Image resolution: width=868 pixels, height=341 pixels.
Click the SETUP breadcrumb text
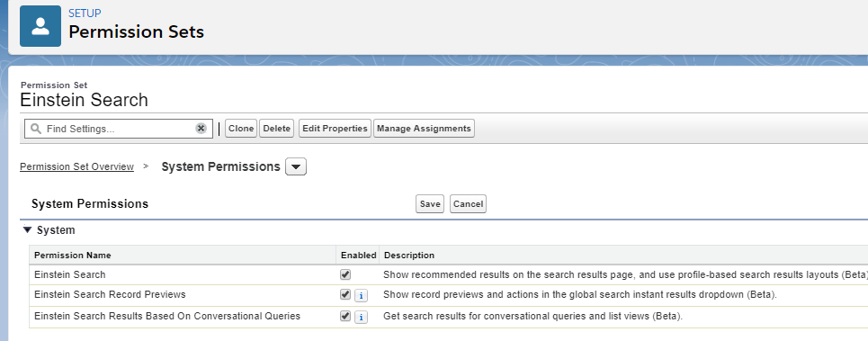tap(85, 13)
